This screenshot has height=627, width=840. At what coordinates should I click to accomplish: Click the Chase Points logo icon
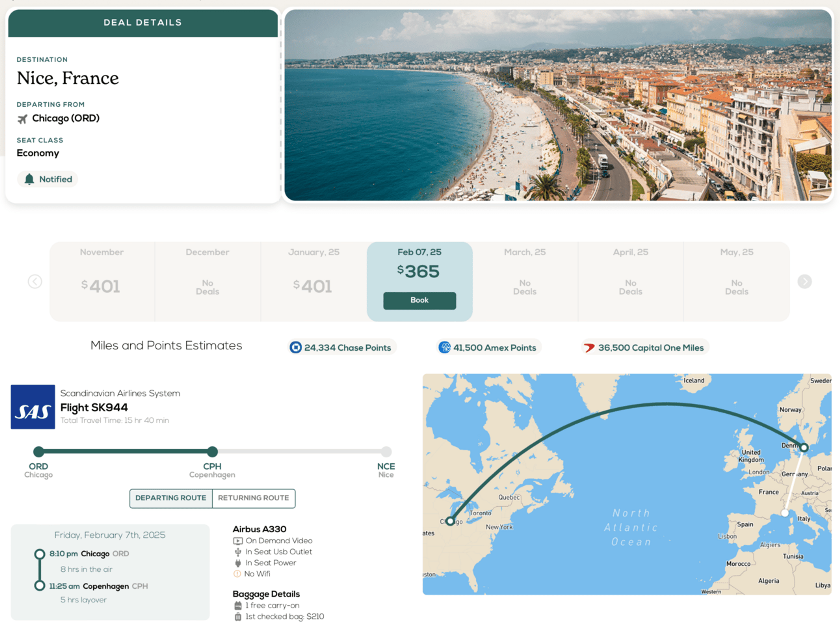[x=295, y=347]
